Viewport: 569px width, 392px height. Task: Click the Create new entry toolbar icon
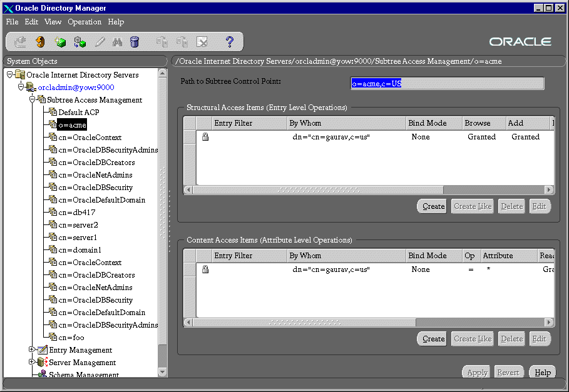[x=60, y=42]
